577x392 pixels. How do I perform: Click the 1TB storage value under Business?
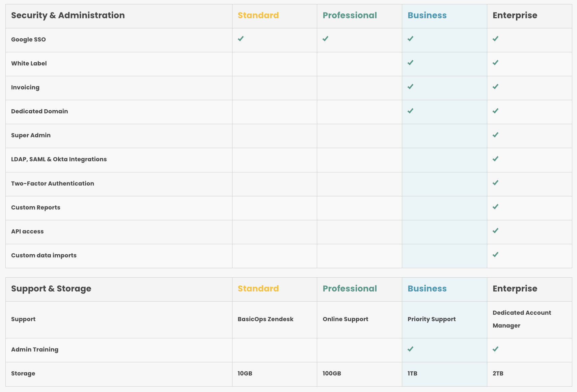[412, 373]
